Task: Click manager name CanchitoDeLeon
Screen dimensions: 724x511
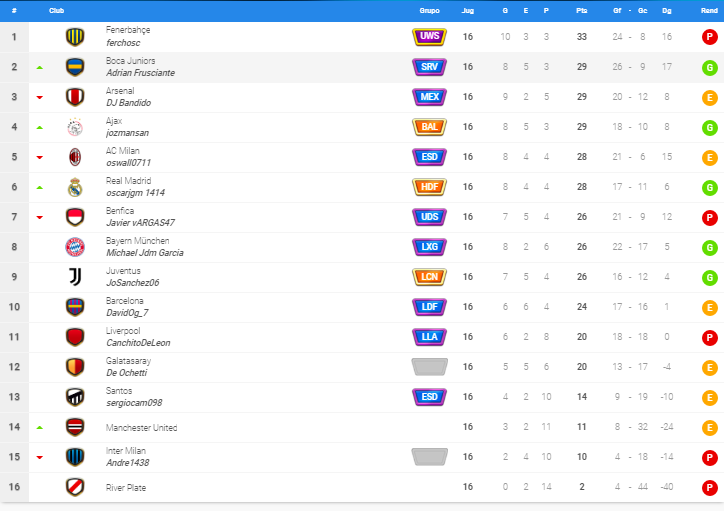Action: tap(138, 343)
